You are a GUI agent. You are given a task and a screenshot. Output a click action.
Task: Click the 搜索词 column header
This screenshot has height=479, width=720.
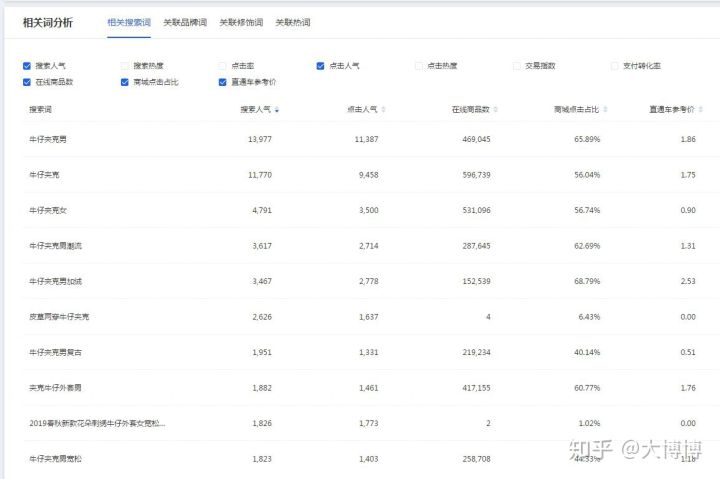41,109
